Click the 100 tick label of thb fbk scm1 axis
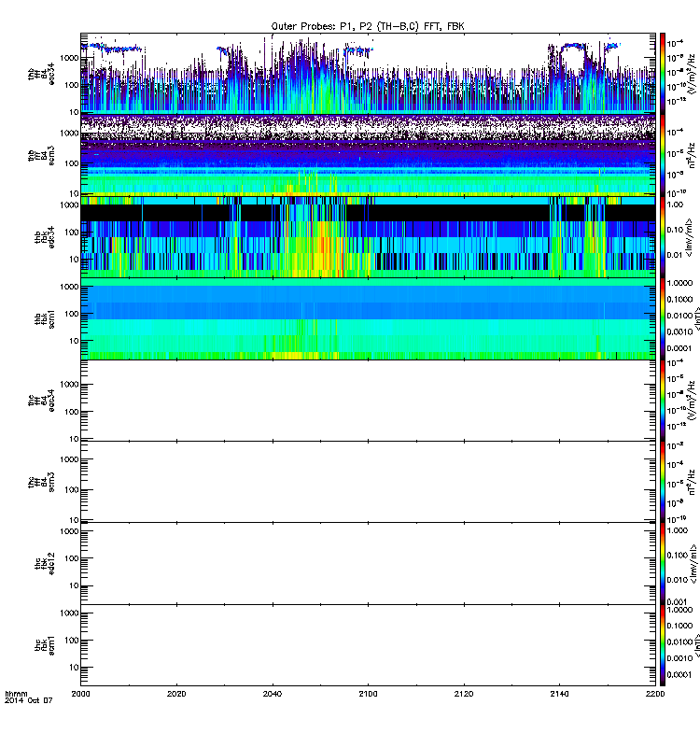 click(x=72, y=314)
